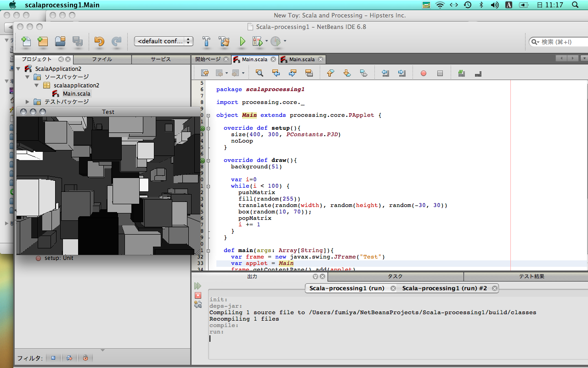
Task: Click the New Project toolbar icon
Action: [x=43, y=41]
